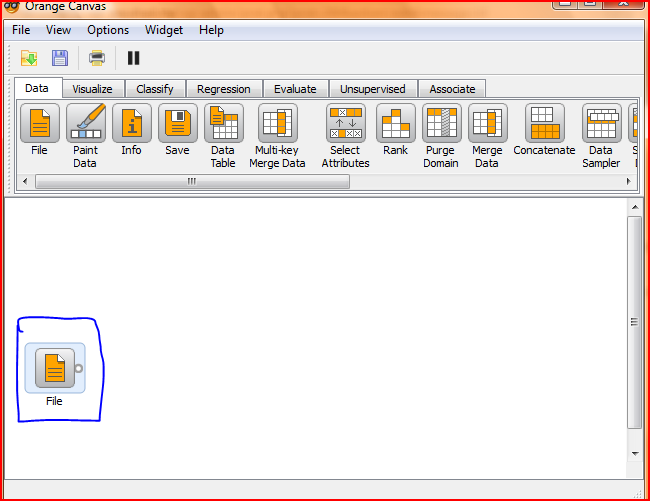Click the canvas vertical scrollbar thumb
Image resolution: width=650 pixels, height=501 pixels.
coord(635,322)
